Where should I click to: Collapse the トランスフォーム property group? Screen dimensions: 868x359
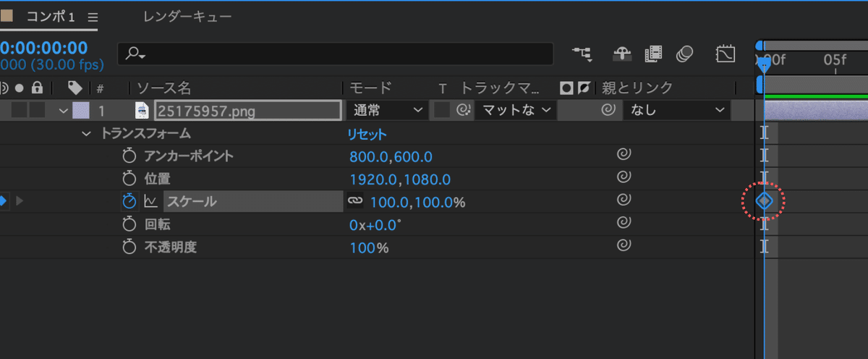[x=87, y=134]
